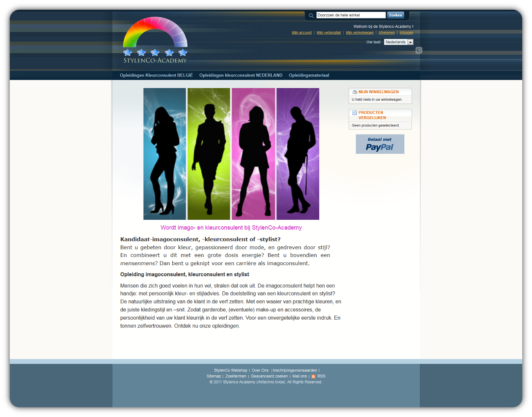Open Geavanceerd zoeken in the footer
The width and height of the screenshot is (532, 417).
tap(269, 376)
